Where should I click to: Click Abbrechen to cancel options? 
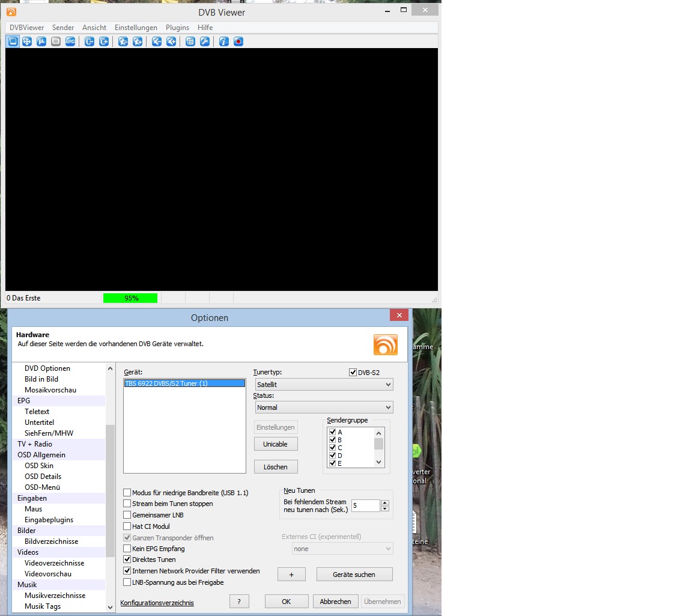click(335, 602)
